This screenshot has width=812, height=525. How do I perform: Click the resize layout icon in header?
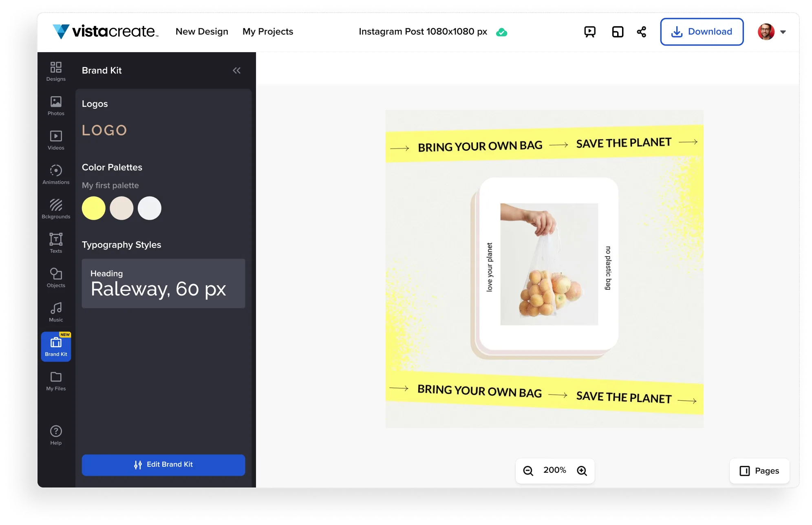coord(618,32)
